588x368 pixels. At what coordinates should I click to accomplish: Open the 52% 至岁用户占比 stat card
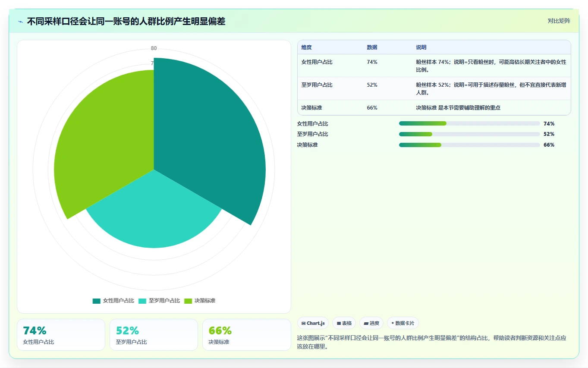(x=154, y=335)
